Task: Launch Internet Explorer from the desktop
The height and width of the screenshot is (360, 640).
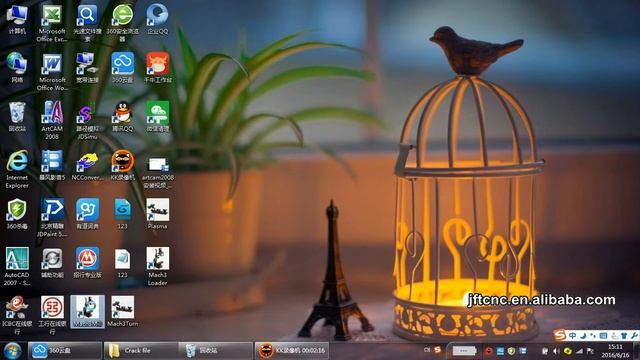Action: click(x=17, y=169)
